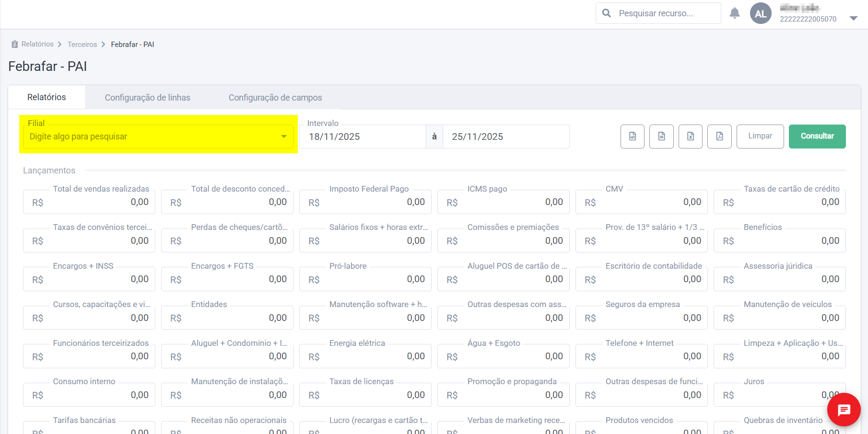868x434 pixels.
Task: Export report as plain text document
Action: [x=661, y=137]
